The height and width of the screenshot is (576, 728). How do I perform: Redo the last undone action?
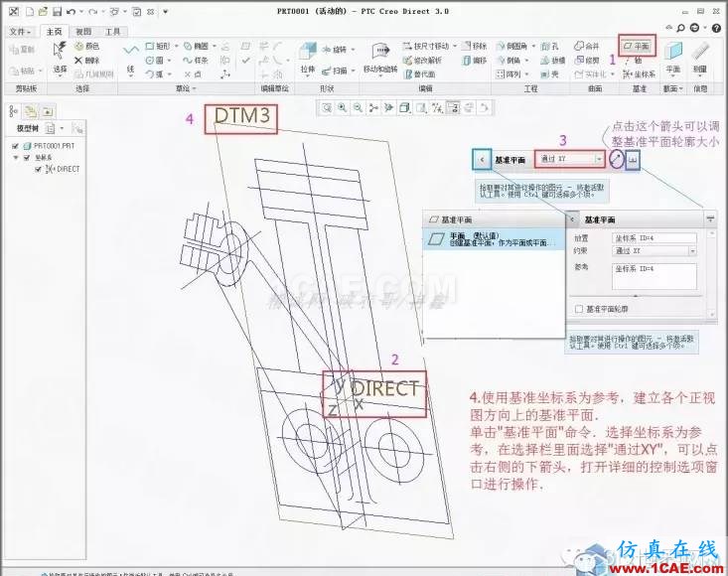(93, 12)
